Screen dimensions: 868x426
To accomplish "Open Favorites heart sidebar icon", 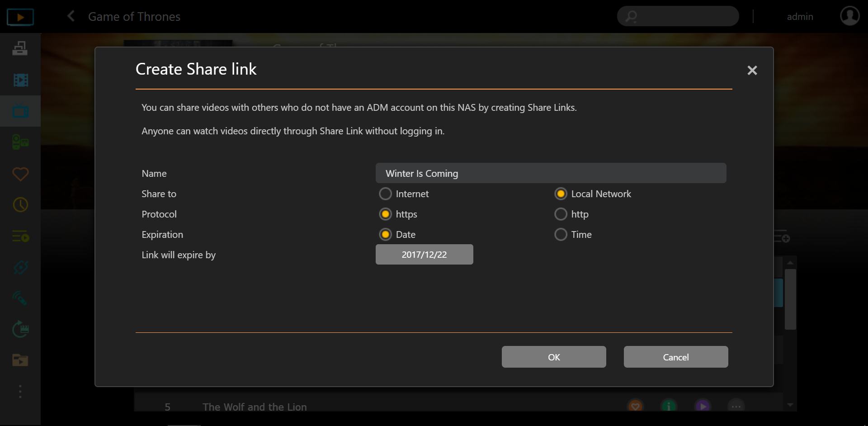I will point(20,174).
